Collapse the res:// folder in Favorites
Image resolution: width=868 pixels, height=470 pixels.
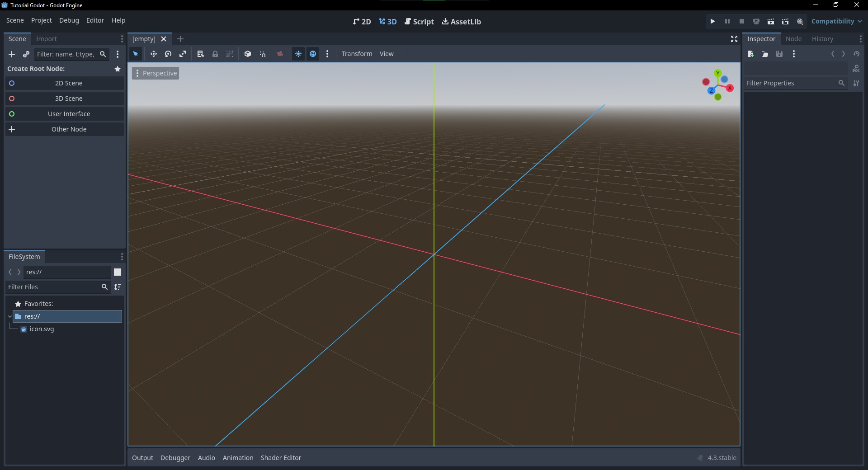tap(10, 316)
